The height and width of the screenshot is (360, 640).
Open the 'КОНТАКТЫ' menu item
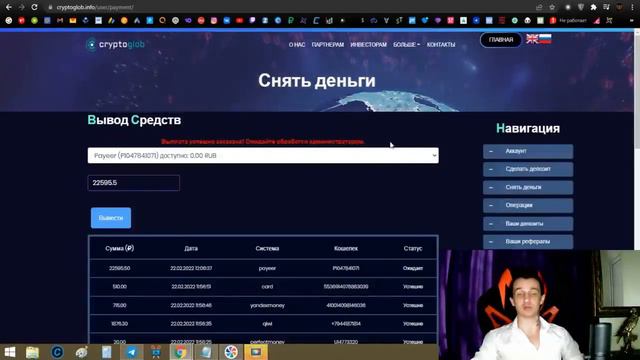click(441, 44)
